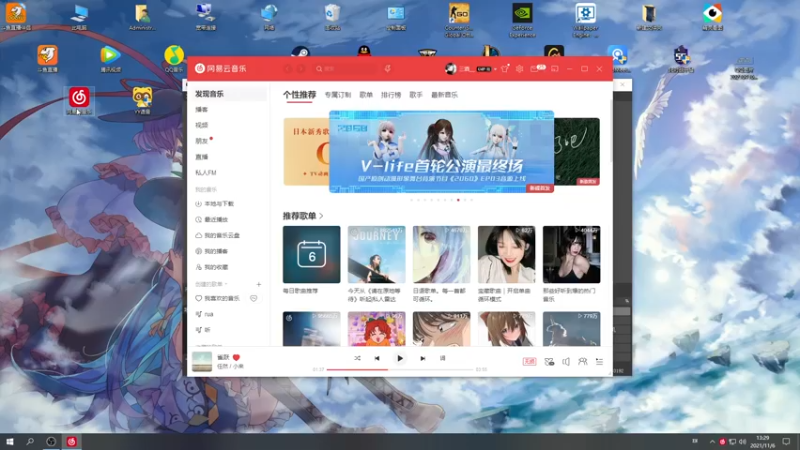
Task: Unlike the current song via red heart
Action: coord(236,358)
